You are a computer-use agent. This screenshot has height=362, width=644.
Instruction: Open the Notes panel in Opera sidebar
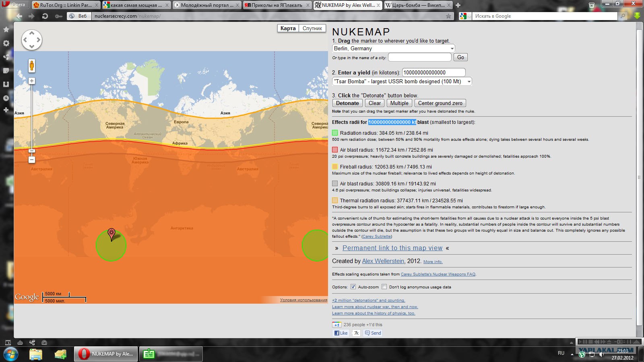[6, 70]
